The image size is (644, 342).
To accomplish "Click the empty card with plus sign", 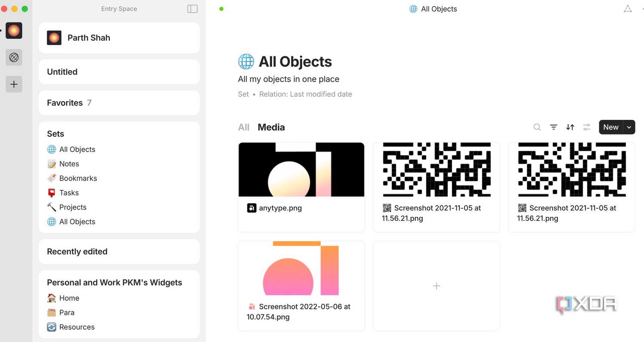I will (x=436, y=286).
